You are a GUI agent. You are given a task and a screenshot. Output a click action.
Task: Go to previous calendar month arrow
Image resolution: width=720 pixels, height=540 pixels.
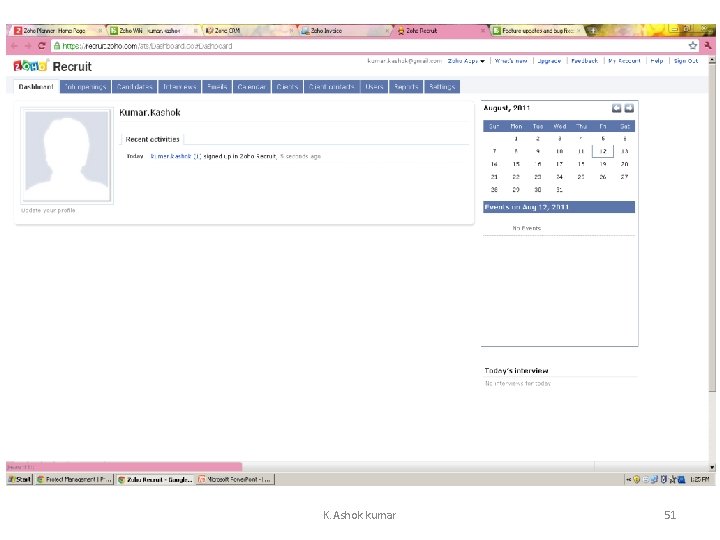pos(616,108)
